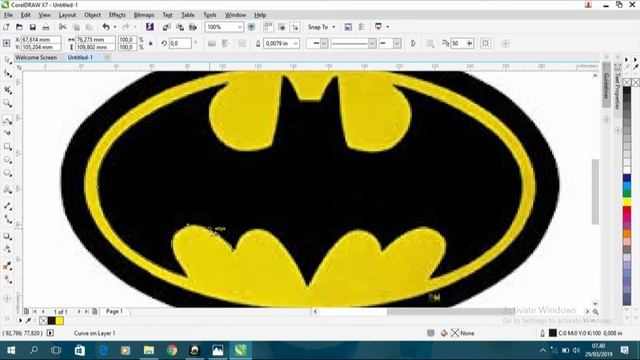Toggle Full-screen preview icon beside zoom level
640x360 pixels.
click(x=251, y=27)
